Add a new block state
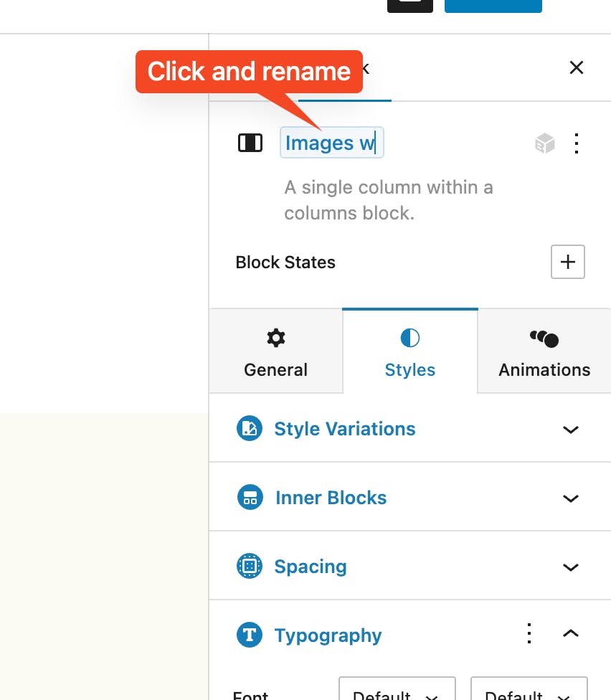Screen dimensions: 611x700 (x=567, y=262)
